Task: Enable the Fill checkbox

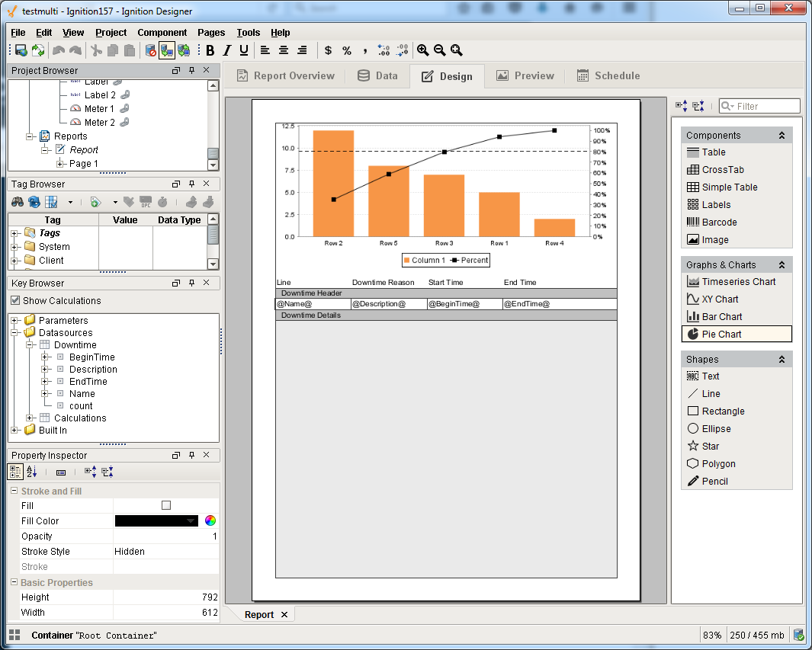Action: [x=166, y=505]
